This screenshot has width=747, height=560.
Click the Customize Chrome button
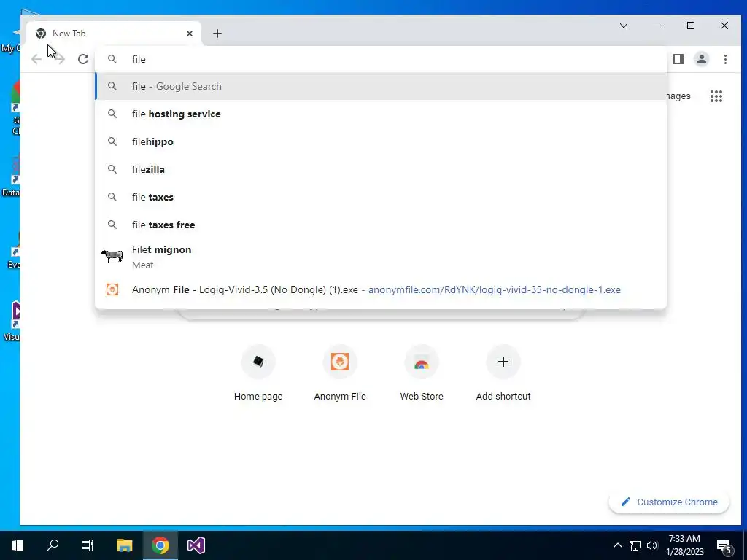(669, 502)
